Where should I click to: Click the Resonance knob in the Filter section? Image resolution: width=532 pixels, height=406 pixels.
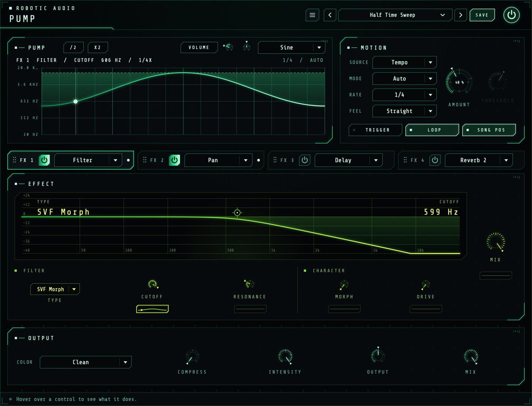(x=249, y=284)
